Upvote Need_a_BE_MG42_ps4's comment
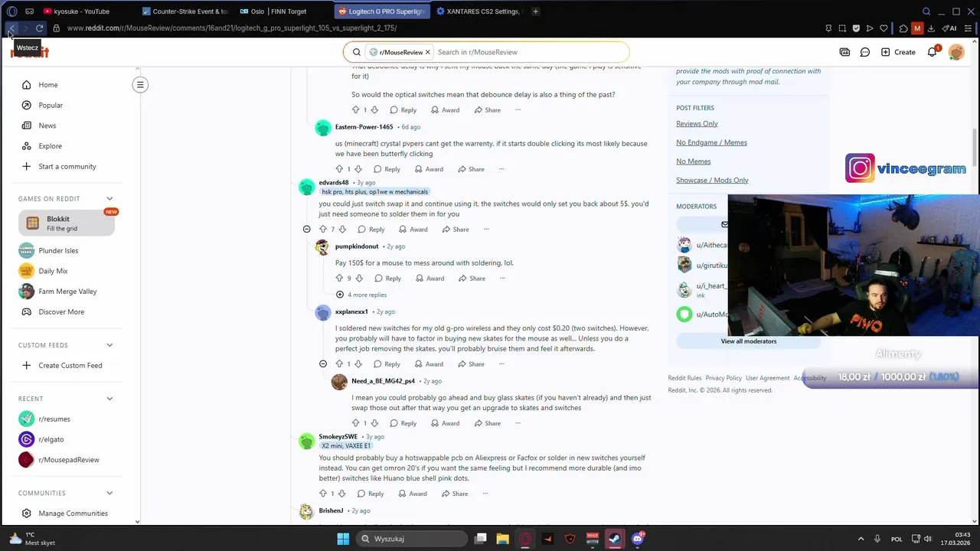Image resolution: width=980 pixels, height=551 pixels. pos(356,423)
